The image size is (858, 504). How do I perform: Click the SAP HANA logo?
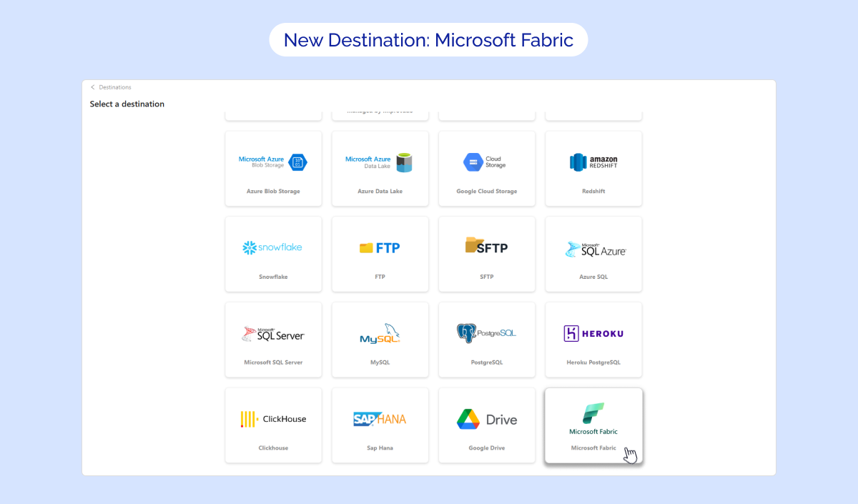pyautogui.click(x=380, y=420)
